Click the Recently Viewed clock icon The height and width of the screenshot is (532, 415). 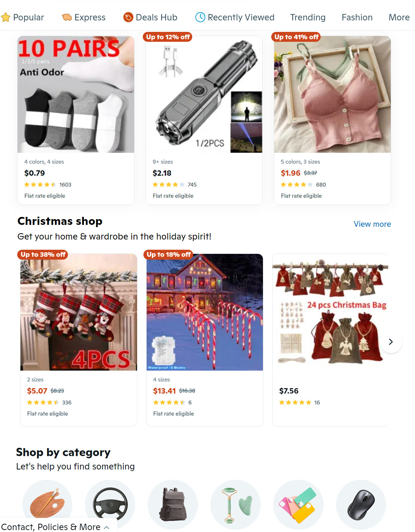pyautogui.click(x=200, y=17)
